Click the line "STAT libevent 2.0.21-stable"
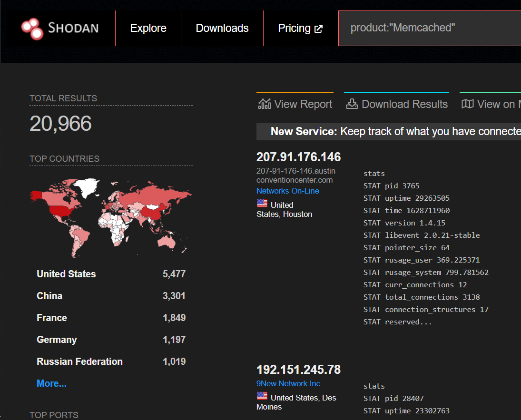Viewport: 521px width, 420px height. [422, 235]
